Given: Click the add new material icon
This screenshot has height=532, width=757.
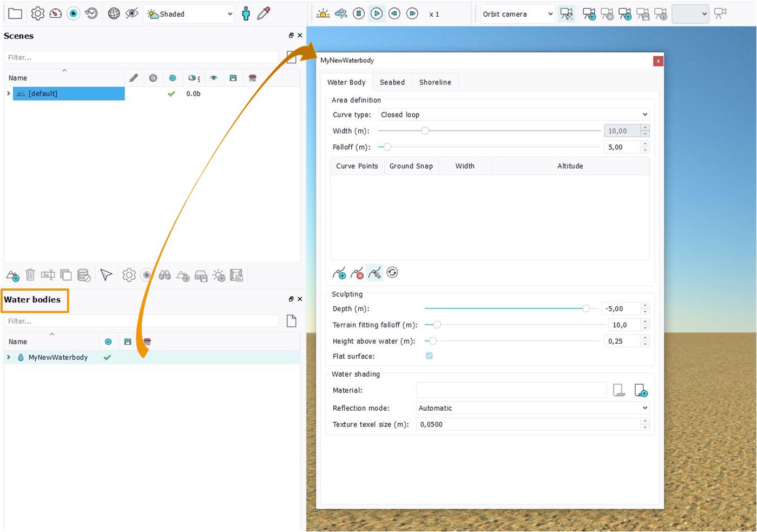Looking at the screenshot, I should point(641,390).
